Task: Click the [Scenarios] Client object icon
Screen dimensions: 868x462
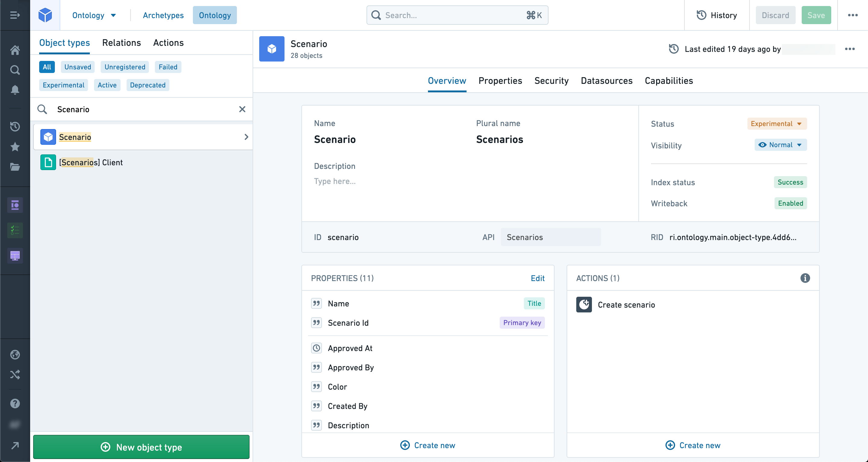Action: [48, 162]
